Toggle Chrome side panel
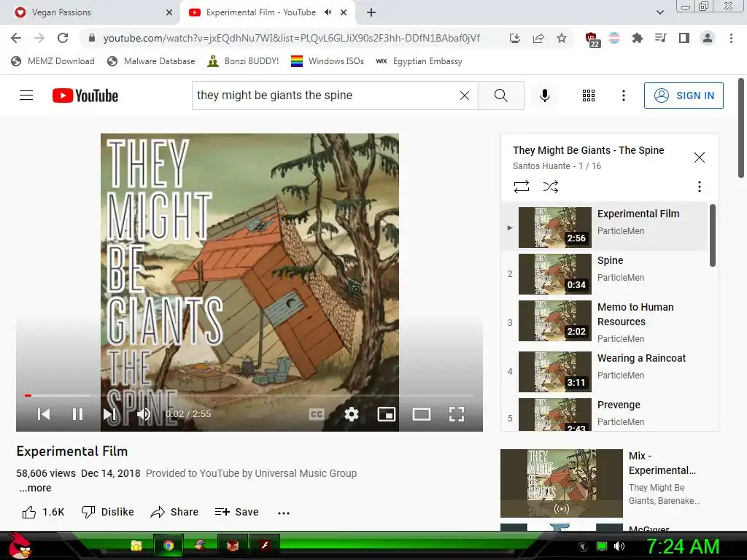The height and width of the screenshot is (560, 747). click(x=684, y=38)
